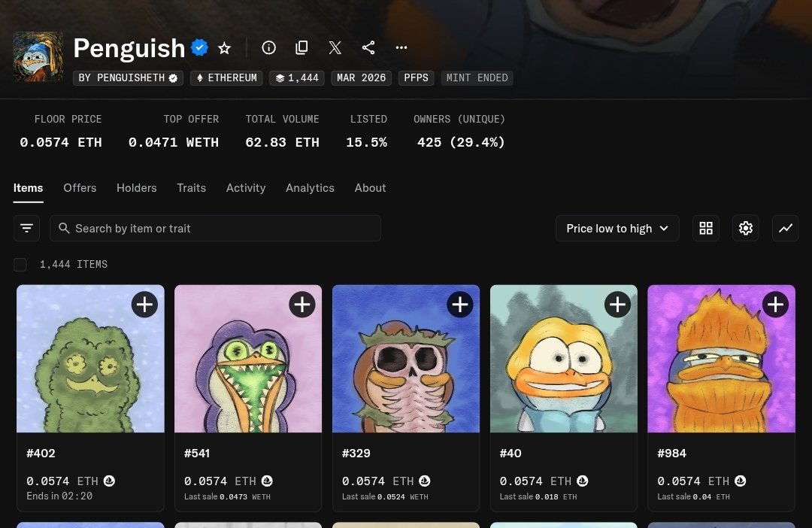The height and width of the screenshot is (528, 812).
Task: Click the OpenSea marketplace icon on #984
Action: 741,481
